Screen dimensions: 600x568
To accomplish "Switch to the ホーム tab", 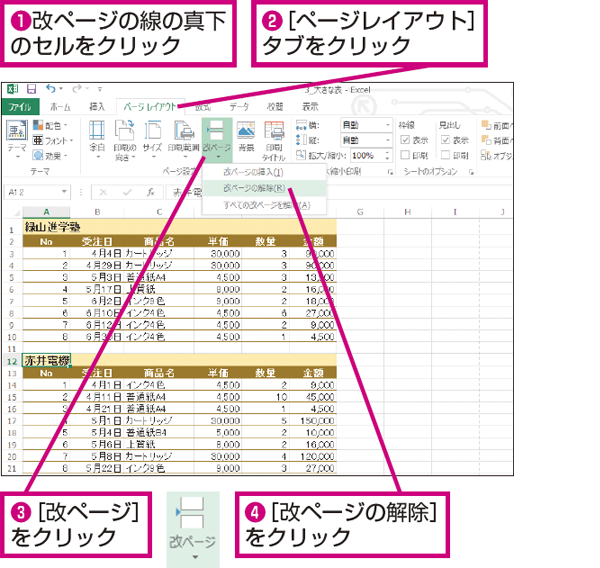I will click(60, 107).
